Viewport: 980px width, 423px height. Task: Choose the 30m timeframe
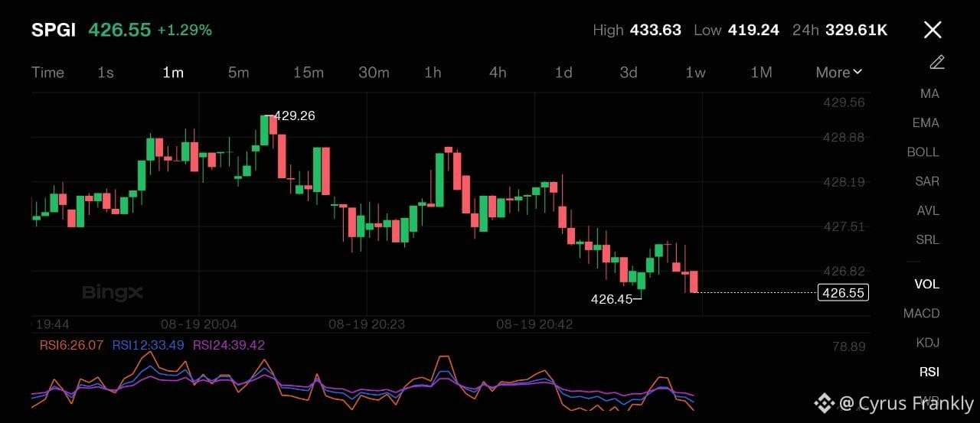[x=374, y=72]
